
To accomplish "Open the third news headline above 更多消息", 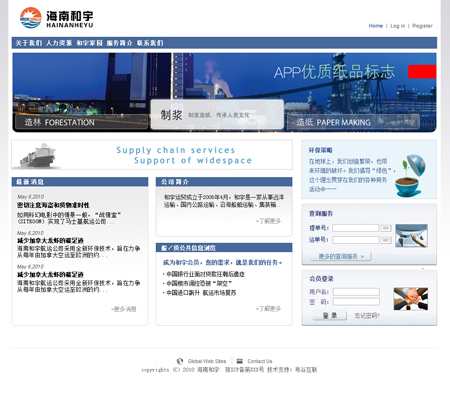I will [x=50, y=275].
